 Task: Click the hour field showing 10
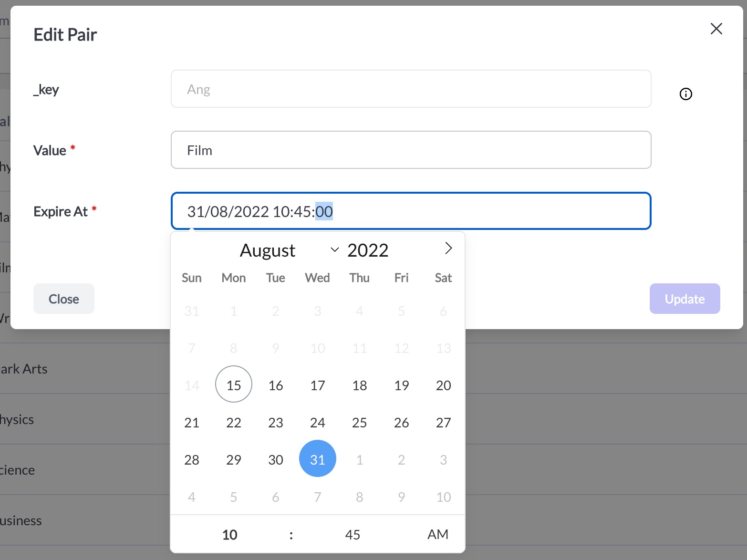click(x=230, y=534)
